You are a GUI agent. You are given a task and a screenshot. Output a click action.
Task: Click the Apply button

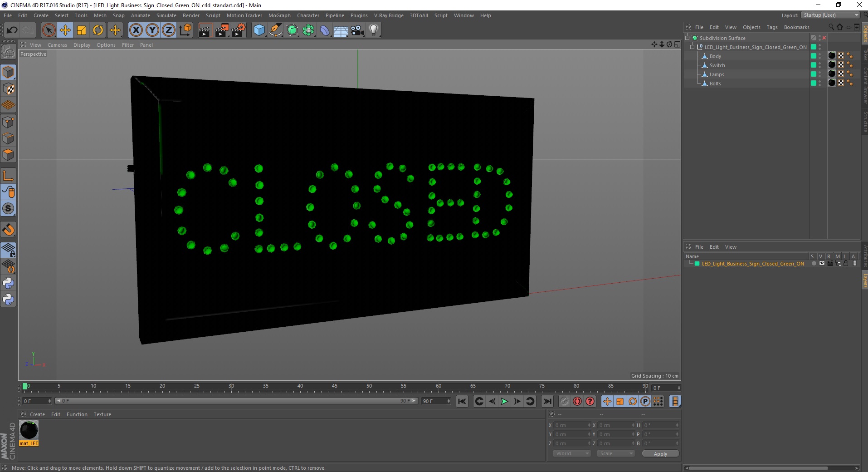pos(660,454)
